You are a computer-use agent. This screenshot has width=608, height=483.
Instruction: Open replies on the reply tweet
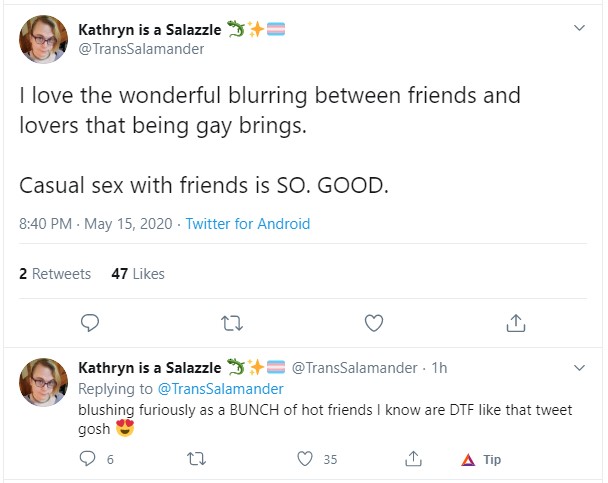(88, 459)
